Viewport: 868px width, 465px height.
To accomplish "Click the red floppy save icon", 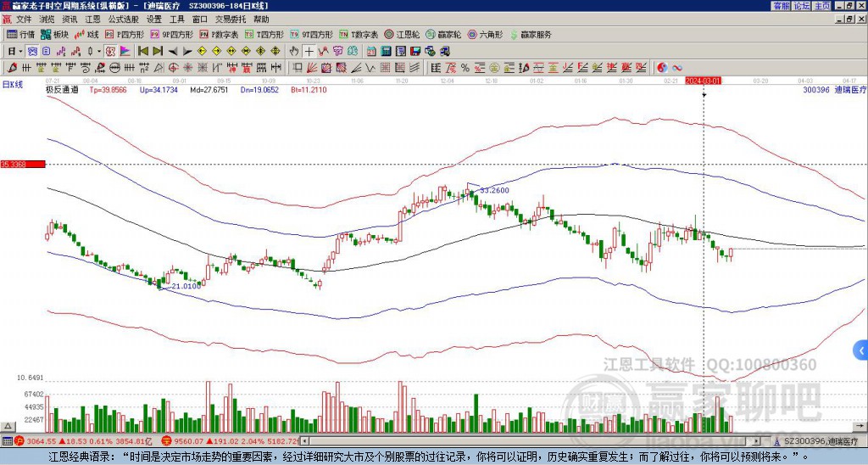I will pyautogui.click(x=415, y=52).
